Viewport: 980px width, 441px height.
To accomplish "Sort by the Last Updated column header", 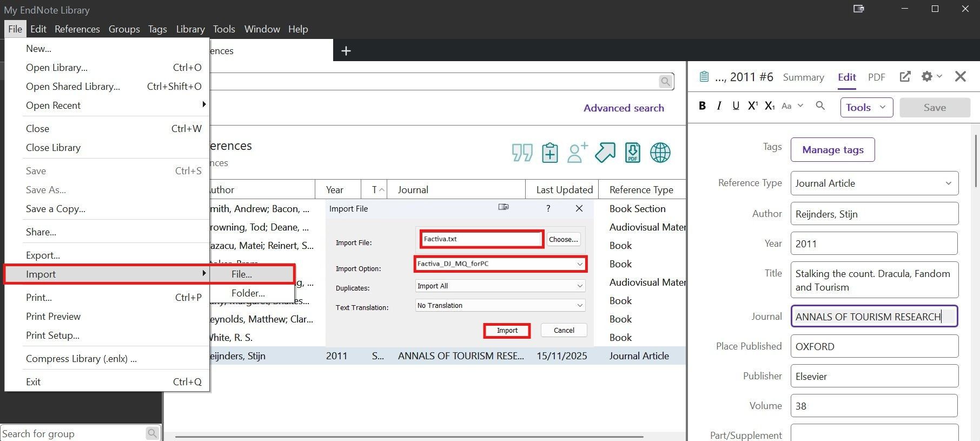I will point(562,190).
